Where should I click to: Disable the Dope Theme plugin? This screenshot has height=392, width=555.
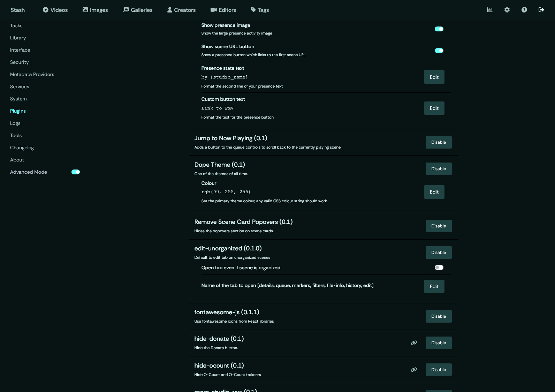coord(438,169)
